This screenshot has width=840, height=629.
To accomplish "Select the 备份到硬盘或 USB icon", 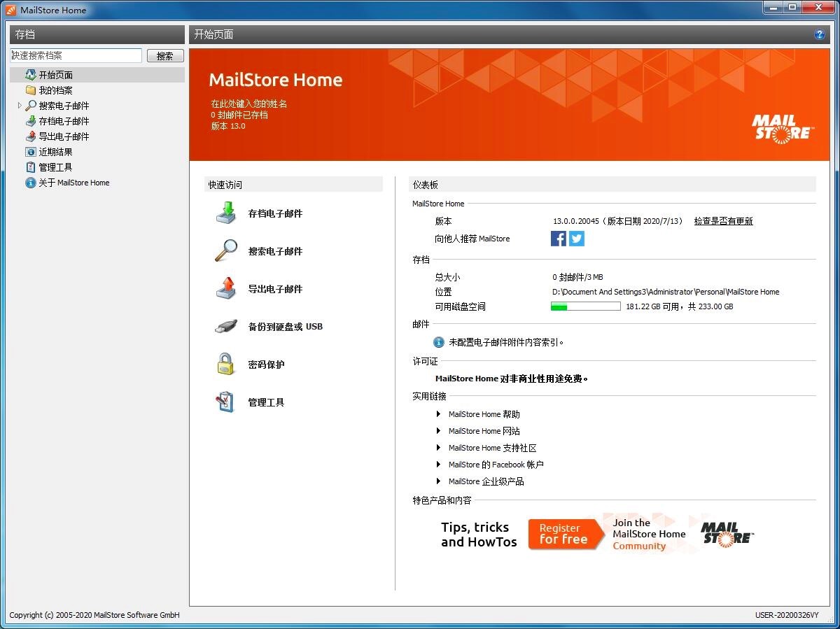I will (225, 326).
